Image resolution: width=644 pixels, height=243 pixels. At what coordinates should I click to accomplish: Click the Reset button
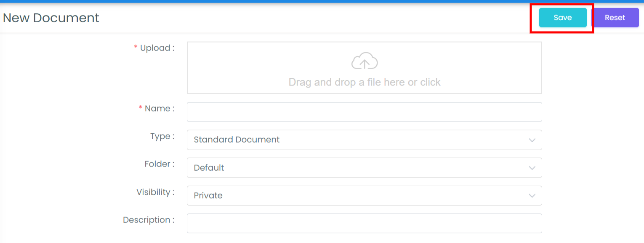tap(615, 18)
